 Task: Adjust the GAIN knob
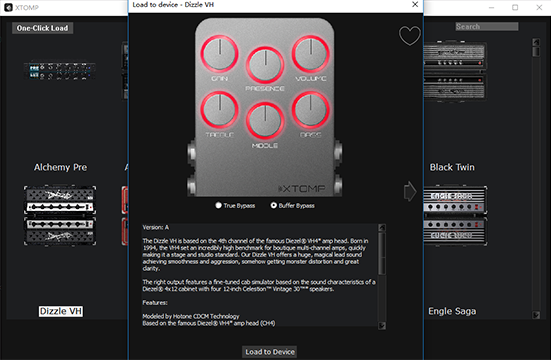point(220,54)
